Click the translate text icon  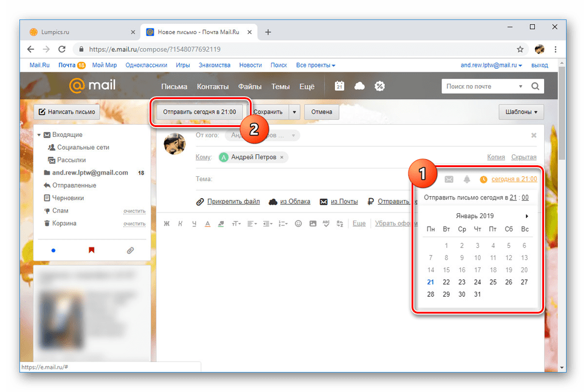(340, 224)
